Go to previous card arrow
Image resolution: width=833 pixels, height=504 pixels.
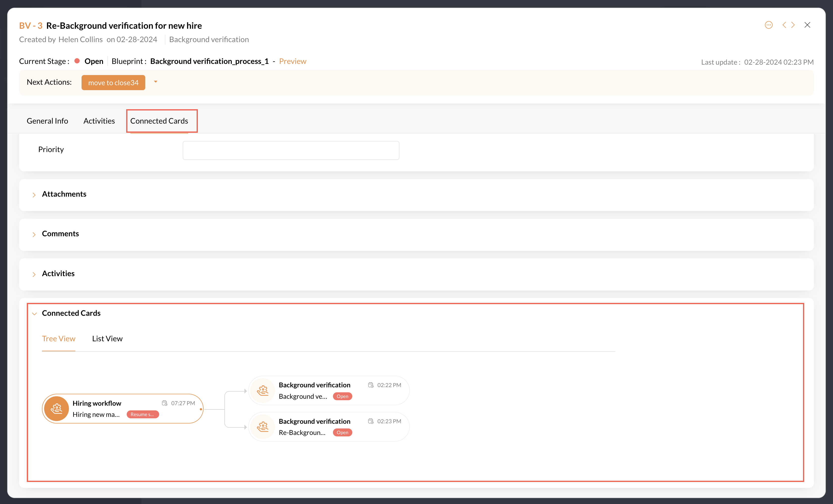(784, 25)
